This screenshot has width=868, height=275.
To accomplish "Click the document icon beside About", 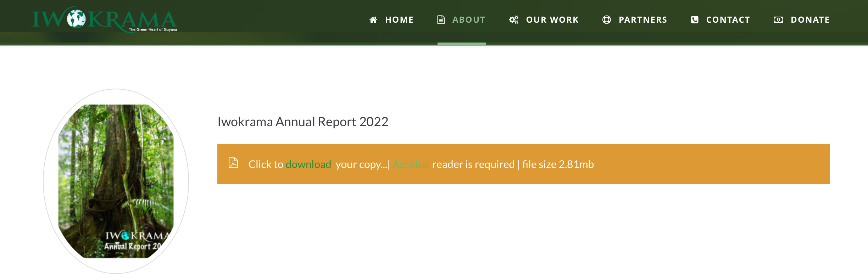I will [x=441, y=20].
